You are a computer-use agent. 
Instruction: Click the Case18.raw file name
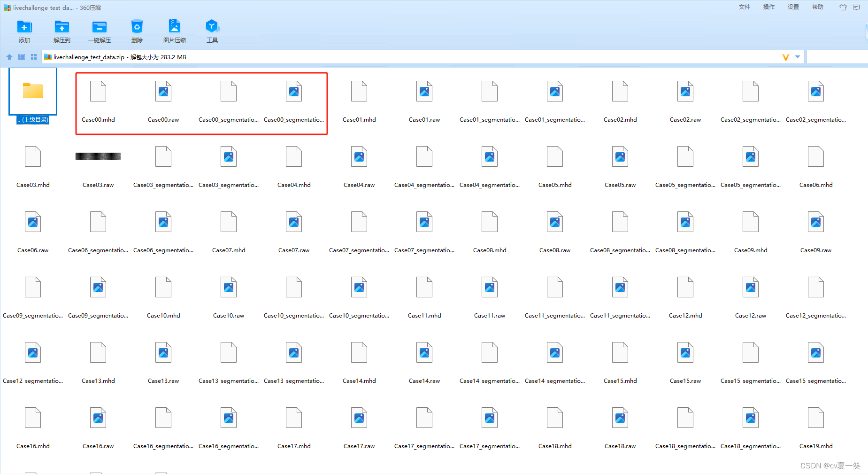coord(620,446)
